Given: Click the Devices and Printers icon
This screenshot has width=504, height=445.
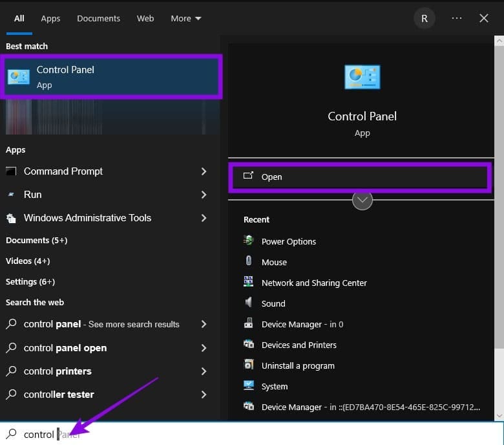Looking at the screenshot, I should [249, 343].
